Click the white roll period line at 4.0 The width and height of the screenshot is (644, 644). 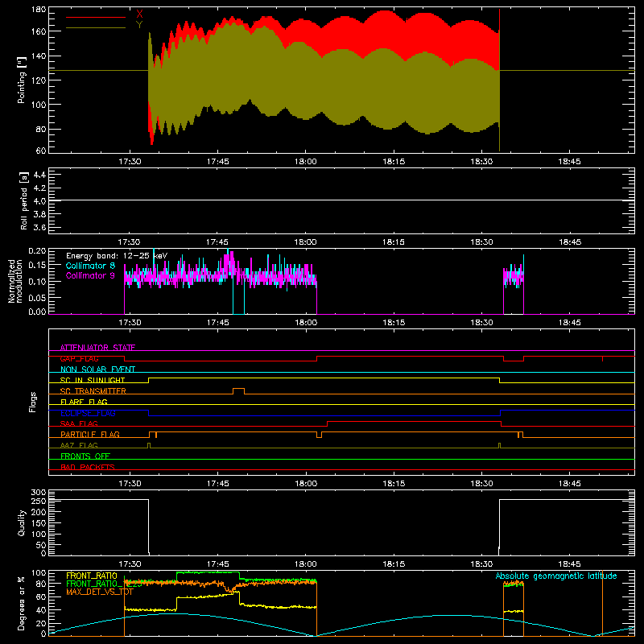341,200
